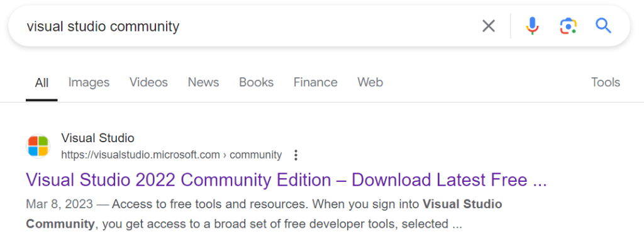Switch to the Videos tab

coord(148,82)
